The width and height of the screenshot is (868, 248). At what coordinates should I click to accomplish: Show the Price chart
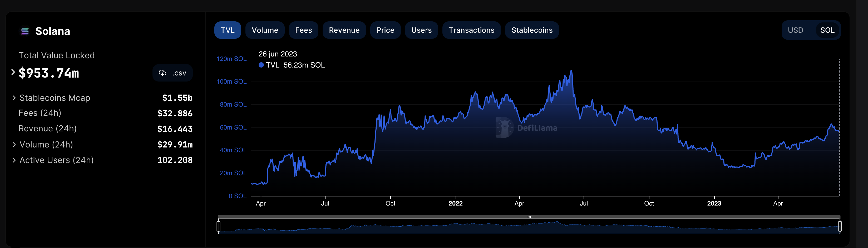click(x=385, y=30)
